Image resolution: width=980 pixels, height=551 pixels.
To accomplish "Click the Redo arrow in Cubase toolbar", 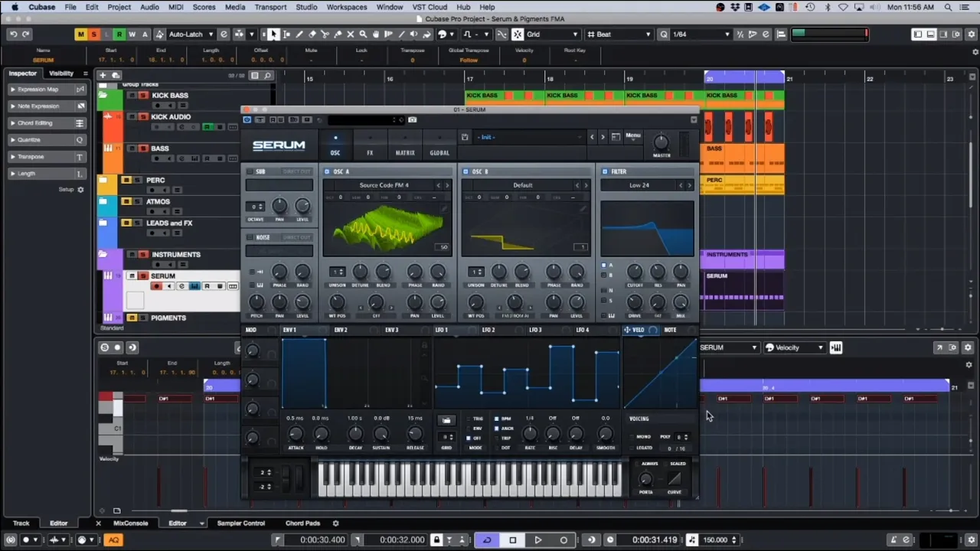I will click(26, 34).
